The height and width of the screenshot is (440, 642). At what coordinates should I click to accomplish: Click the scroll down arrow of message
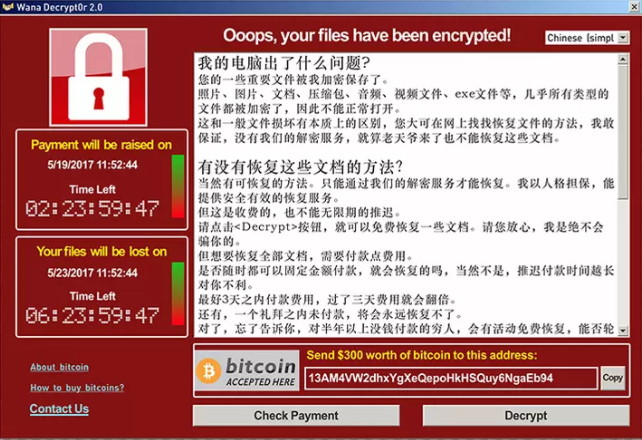point(623,330)
